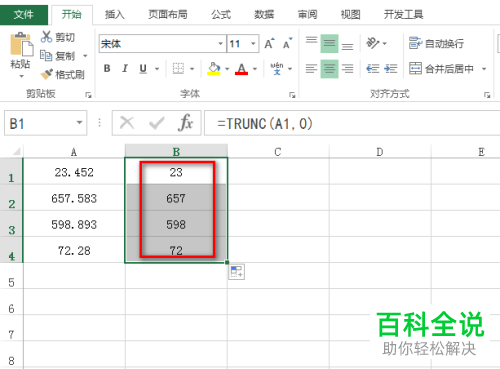Switch to the Data (数据) tab
Viewport: 500px width, 369px height.
click(264, 15)
